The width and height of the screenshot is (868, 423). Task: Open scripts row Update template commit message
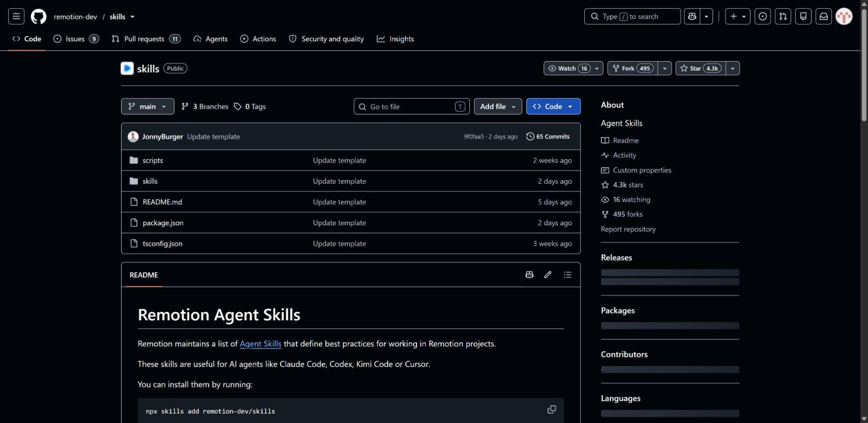point(340,160)
